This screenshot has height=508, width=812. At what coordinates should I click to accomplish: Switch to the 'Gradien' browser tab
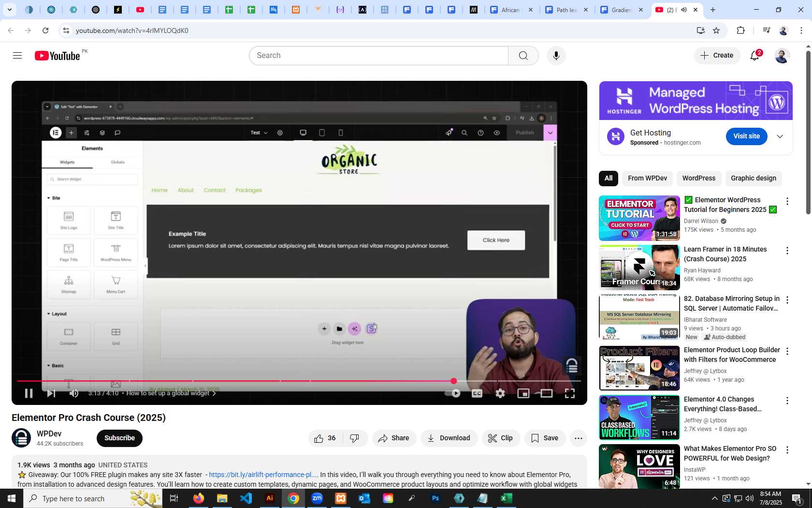(x=622, y=10)
